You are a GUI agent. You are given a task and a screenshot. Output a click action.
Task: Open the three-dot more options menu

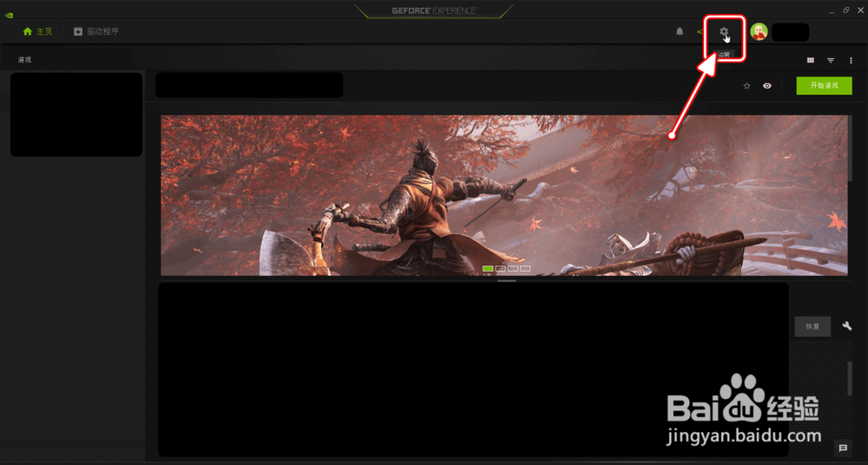[852, 60]
